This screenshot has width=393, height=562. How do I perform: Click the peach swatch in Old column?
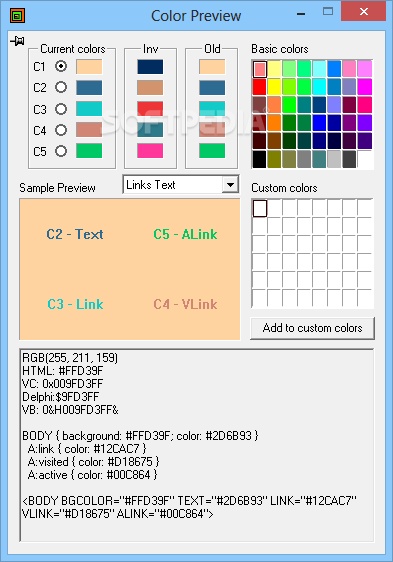click(212, 67)
